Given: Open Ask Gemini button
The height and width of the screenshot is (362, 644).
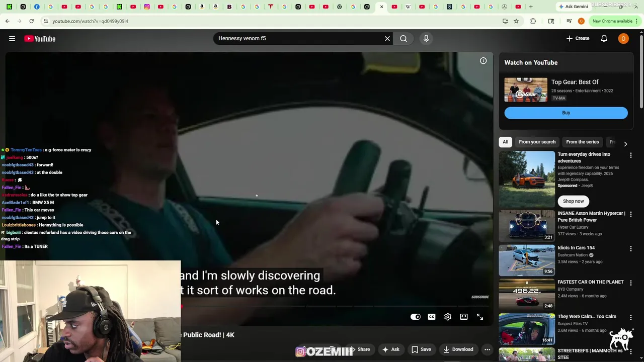Looking at the screenshot, I should (573, 7).
